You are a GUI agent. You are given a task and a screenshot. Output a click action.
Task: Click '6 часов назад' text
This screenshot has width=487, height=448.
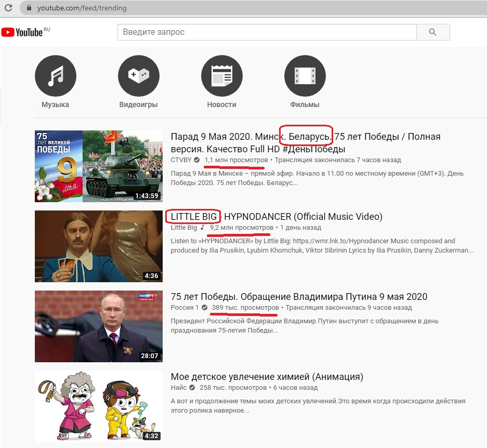(295, 388)
